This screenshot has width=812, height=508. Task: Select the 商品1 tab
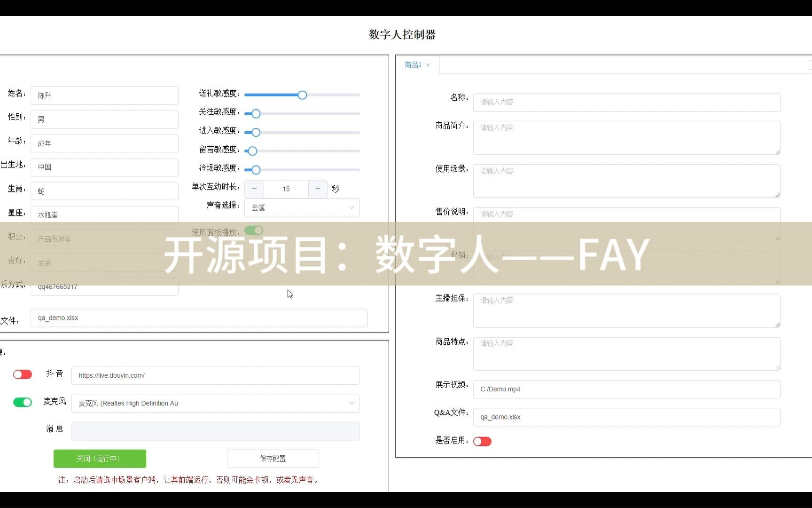tap(413, 65)
